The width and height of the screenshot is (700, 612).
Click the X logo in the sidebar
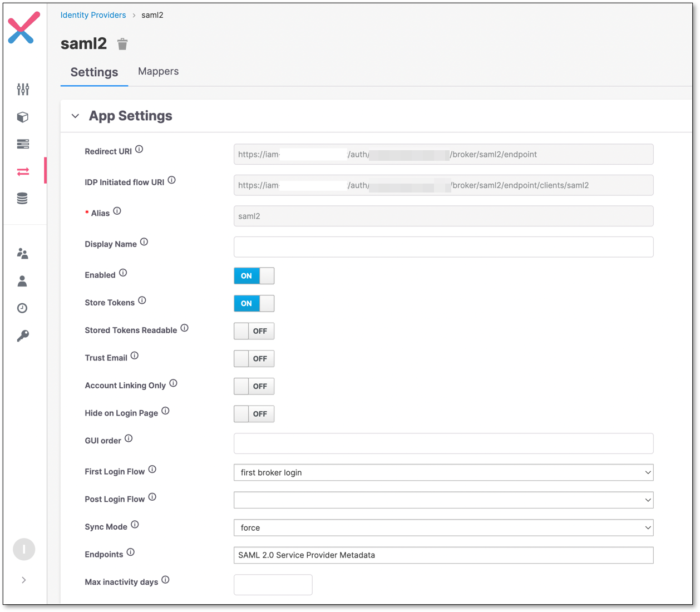[24, 28]
